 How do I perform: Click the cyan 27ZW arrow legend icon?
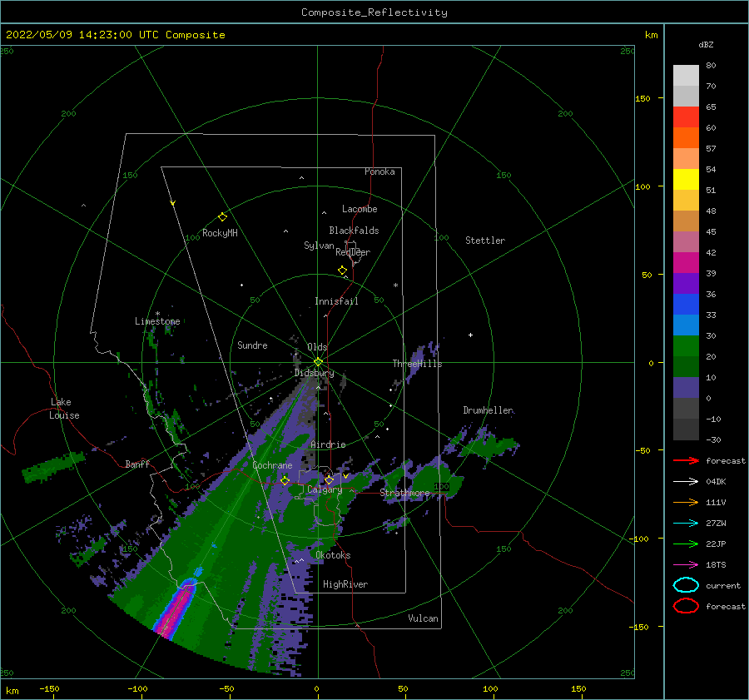686,524
